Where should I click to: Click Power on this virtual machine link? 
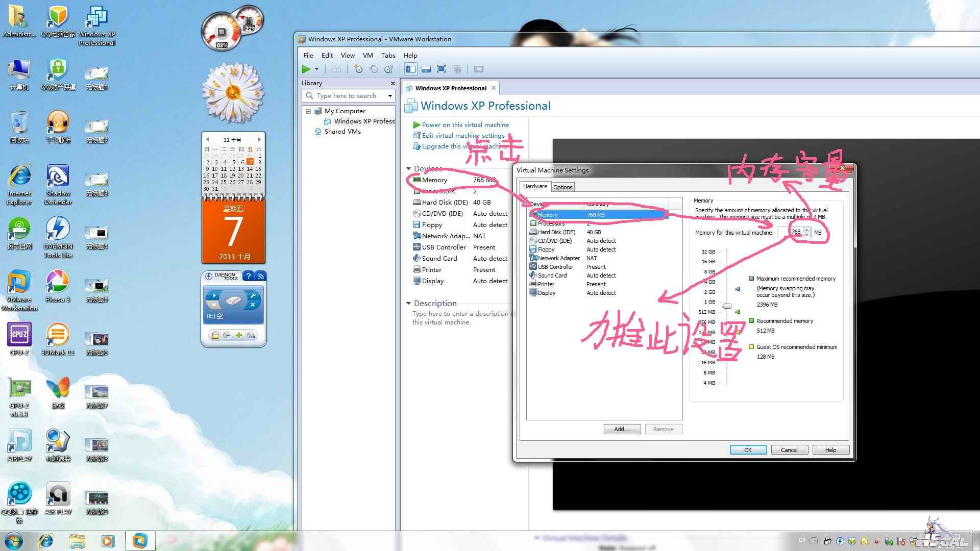click(465, 125)
